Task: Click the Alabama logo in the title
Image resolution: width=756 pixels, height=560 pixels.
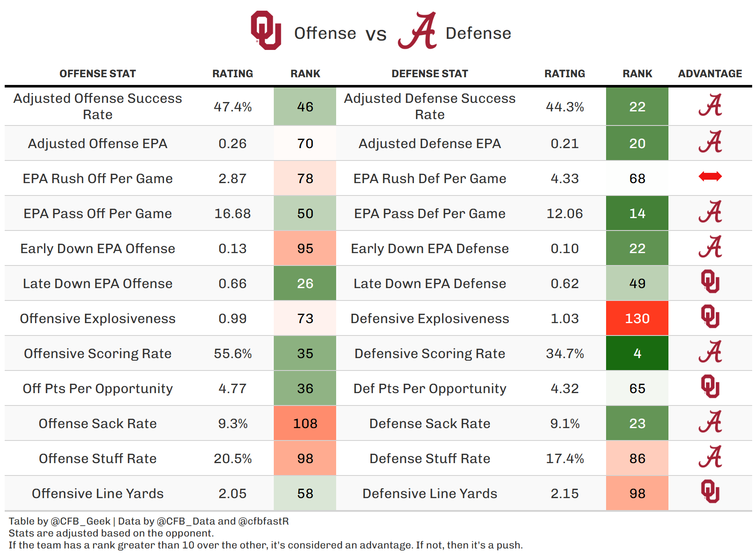Action: click(x=418, y=31)
